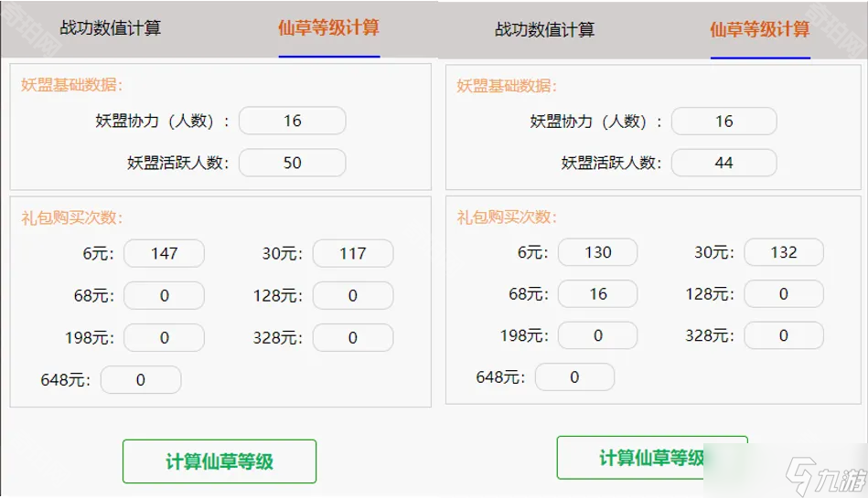The height and width of the screenshot is (498, 868).
Task: Switch to 战功数值计算 tab in left panel
Action: click(x=110, y=28)
